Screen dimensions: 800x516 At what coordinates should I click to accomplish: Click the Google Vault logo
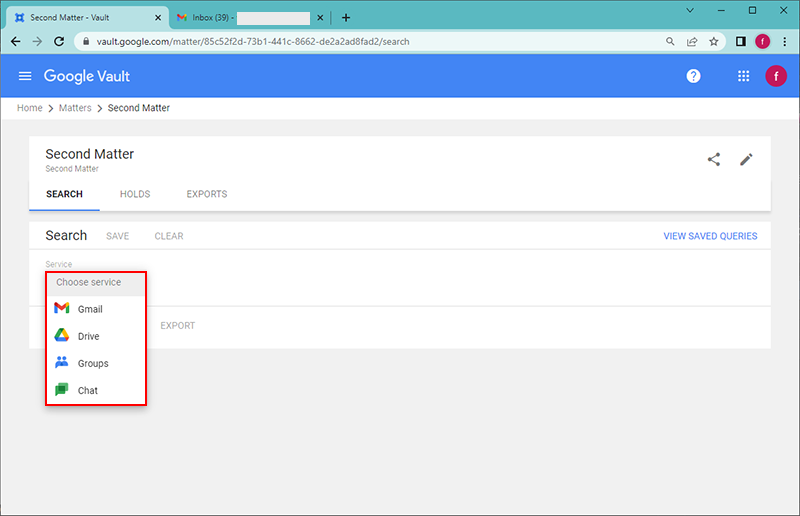87,76
